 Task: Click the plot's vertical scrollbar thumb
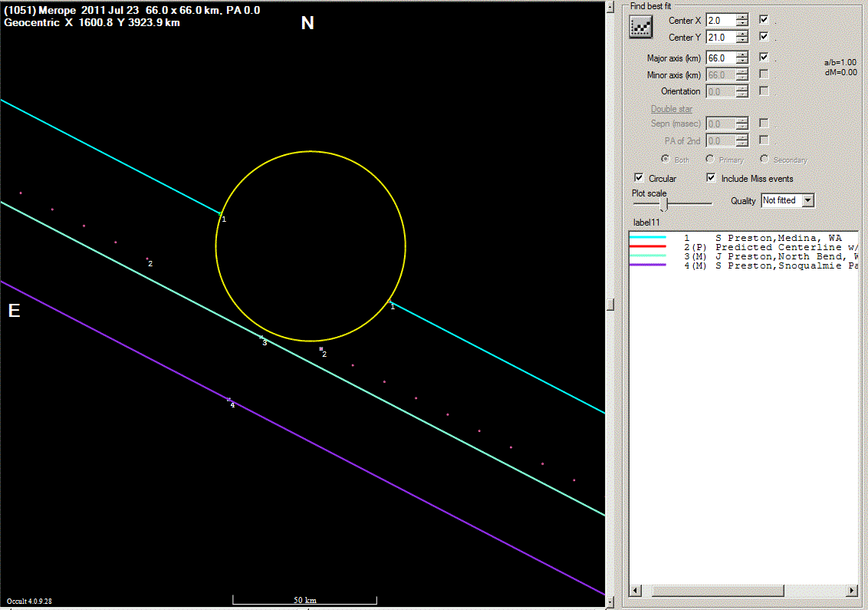[610, 304]
